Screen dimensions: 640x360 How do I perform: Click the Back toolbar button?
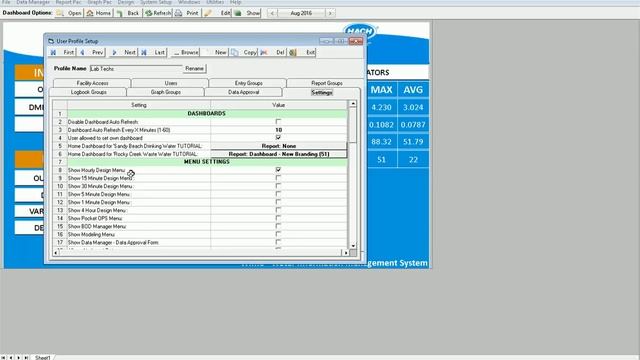[x=128, y=13]
